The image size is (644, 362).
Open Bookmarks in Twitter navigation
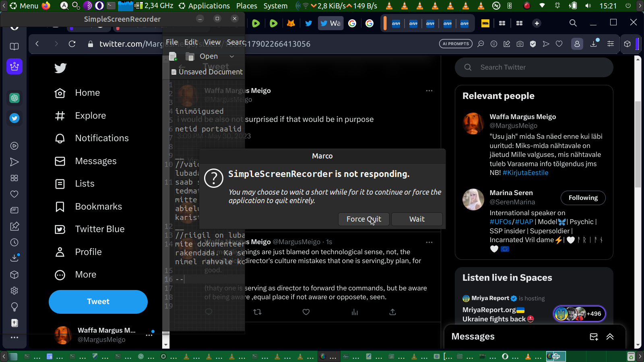88,207
